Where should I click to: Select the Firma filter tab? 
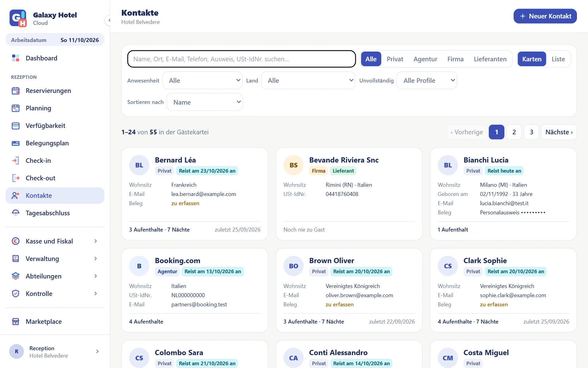[x=455, y=59]
